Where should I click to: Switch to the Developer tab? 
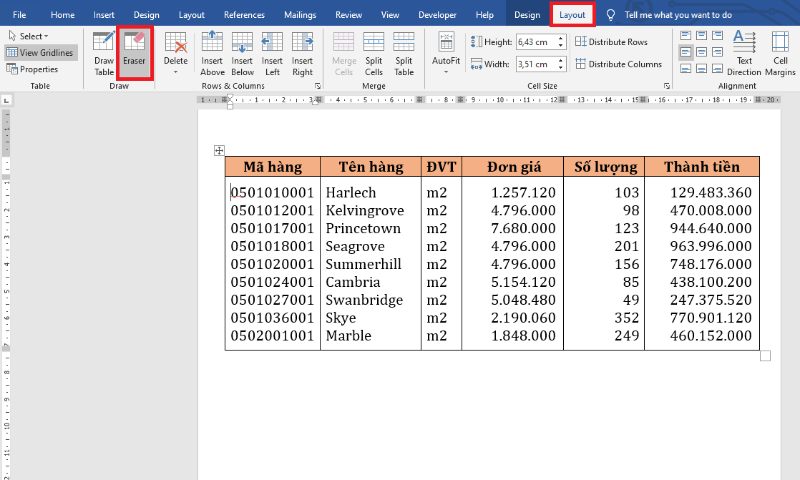(437, 15)
